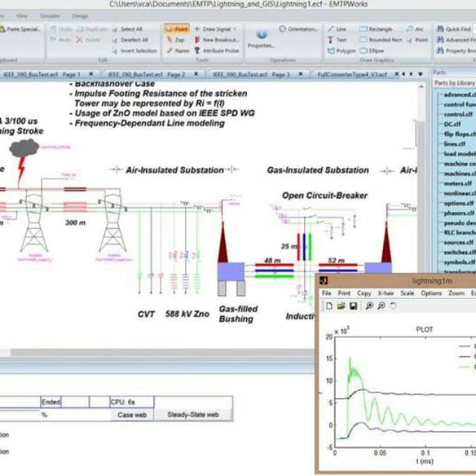
Task: Choose the Attribute Probe tool
Action: [216, 51]
